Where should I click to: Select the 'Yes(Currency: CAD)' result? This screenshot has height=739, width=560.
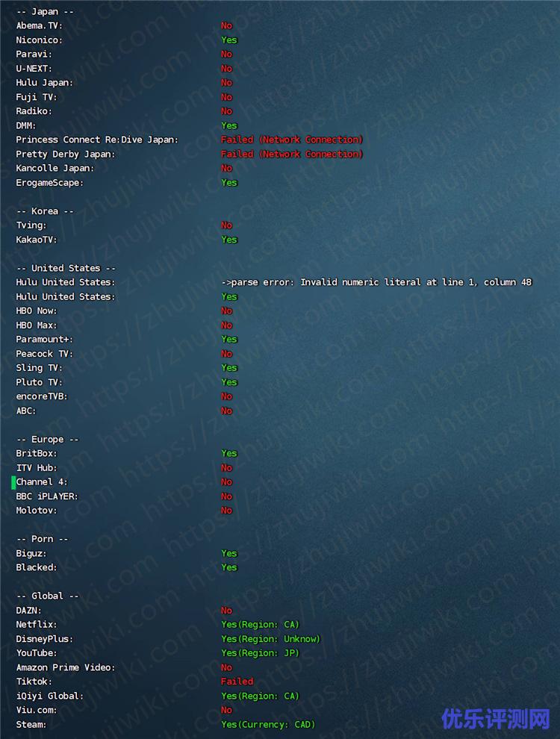tap(268, 724)
